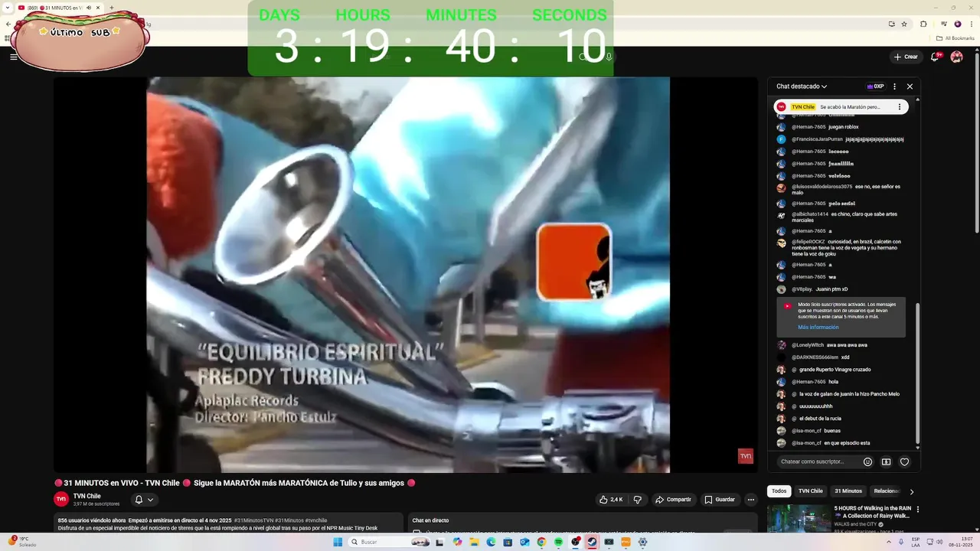The image size is (980, 551).
Task: Open the pinned message three-dot menu
Action: 900,107
